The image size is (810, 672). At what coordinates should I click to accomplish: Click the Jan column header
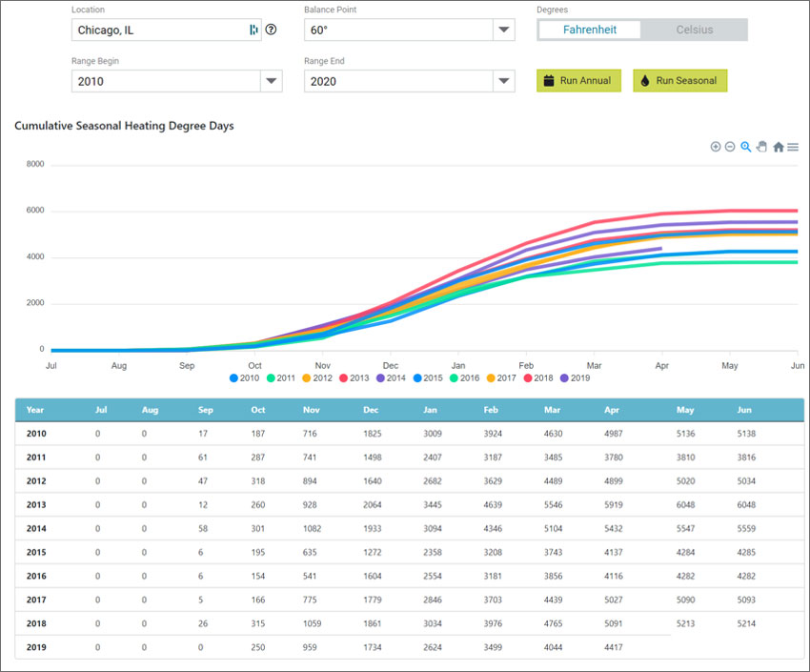430,410
